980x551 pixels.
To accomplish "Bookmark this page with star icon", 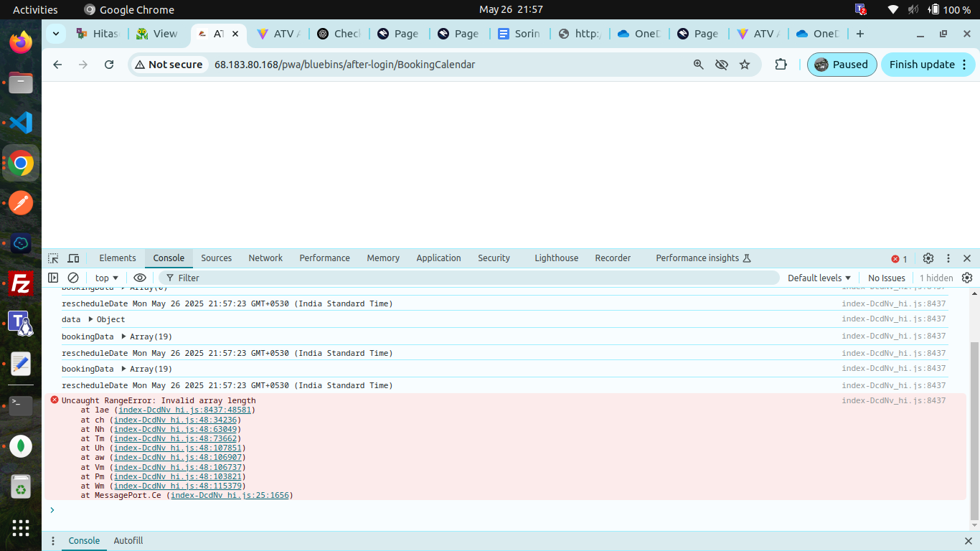I will tap(745, 65).
